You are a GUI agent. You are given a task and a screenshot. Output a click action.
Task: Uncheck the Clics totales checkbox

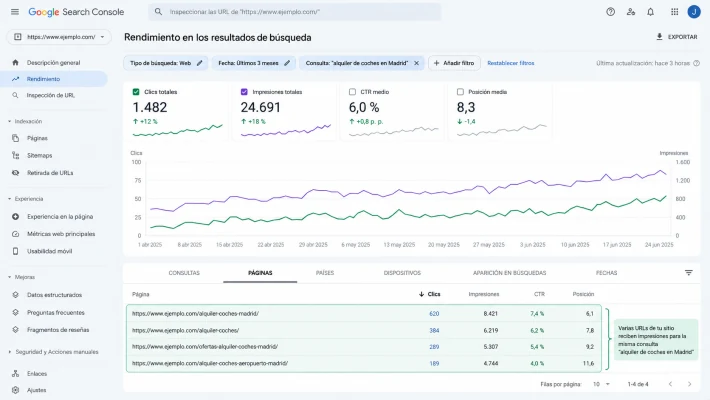136,92
